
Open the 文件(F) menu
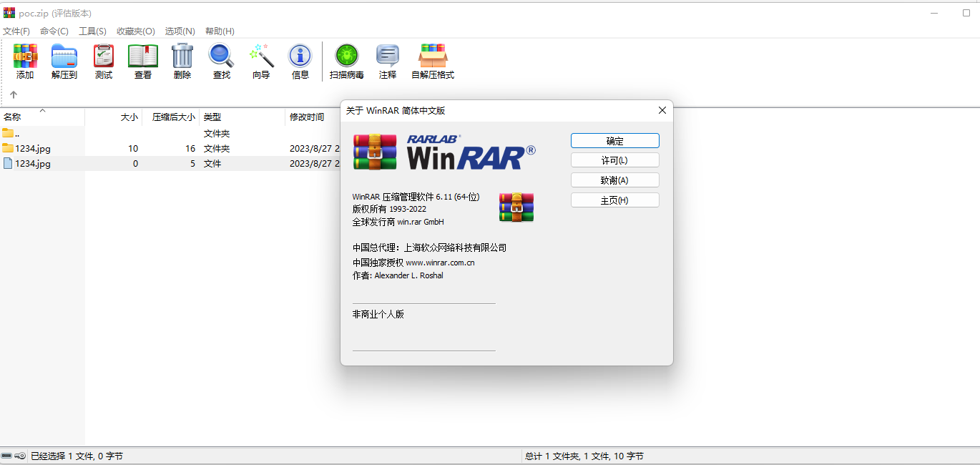point(16,31)
